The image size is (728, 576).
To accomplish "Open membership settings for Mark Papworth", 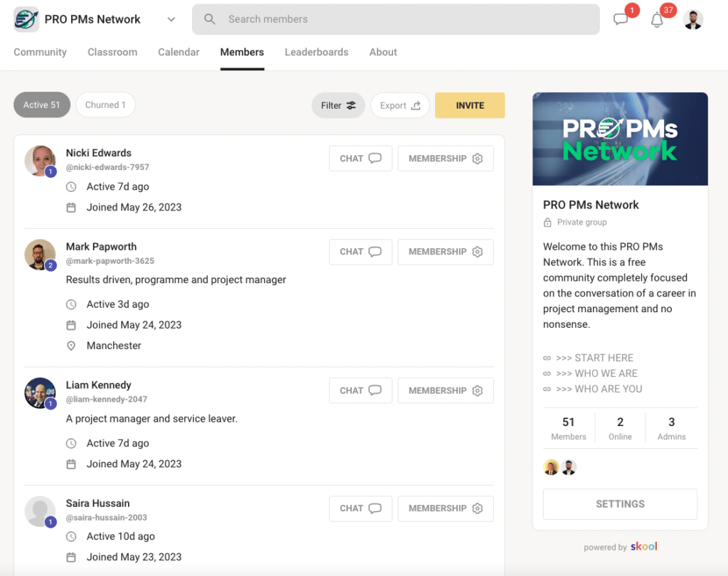I will (x=445, y=252).
